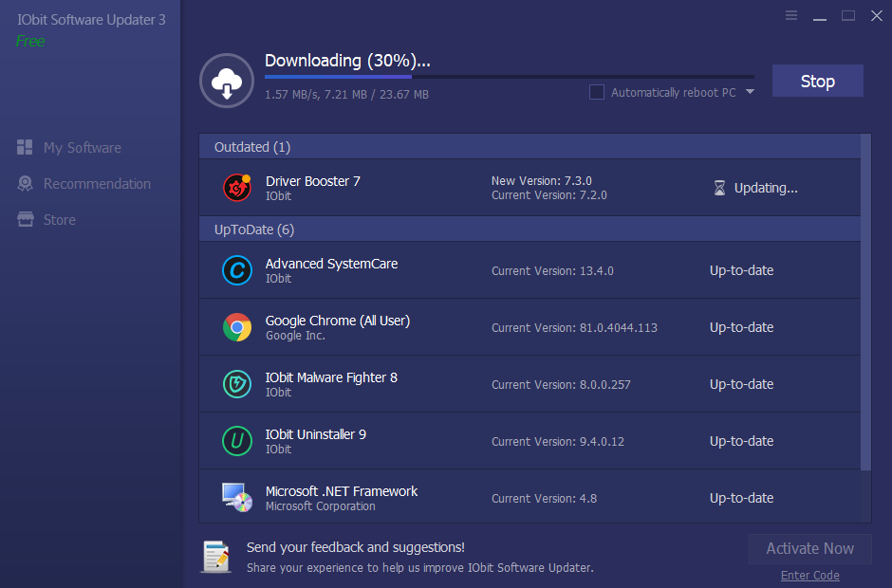Click the Advanced SystemCare icon
Viewport: 892px width, 588px height.
236,270
